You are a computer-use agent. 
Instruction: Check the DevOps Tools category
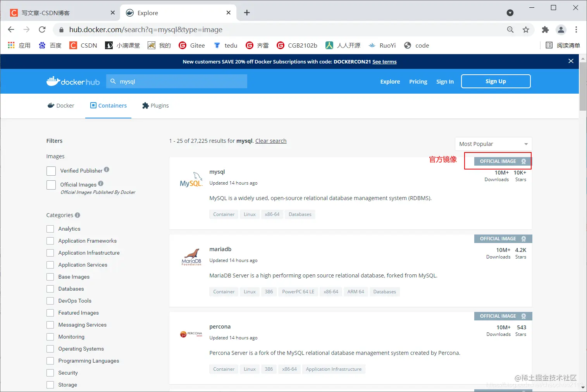(x=50, y=301)
